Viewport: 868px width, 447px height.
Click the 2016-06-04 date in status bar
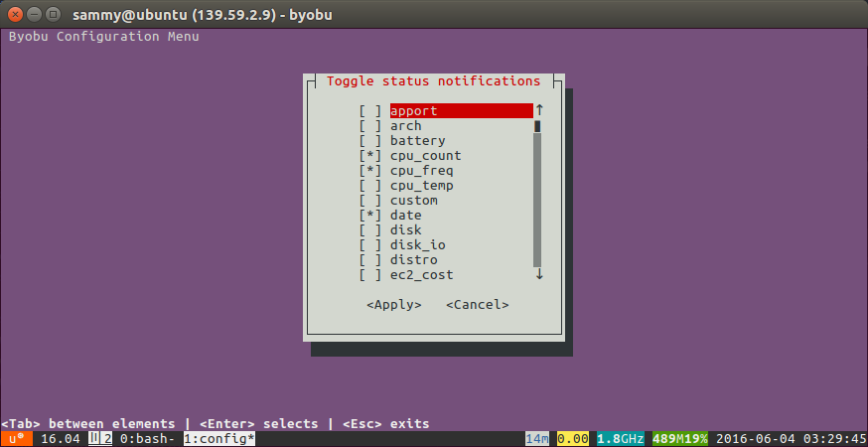pyautogui.click(x=756, y=439)
